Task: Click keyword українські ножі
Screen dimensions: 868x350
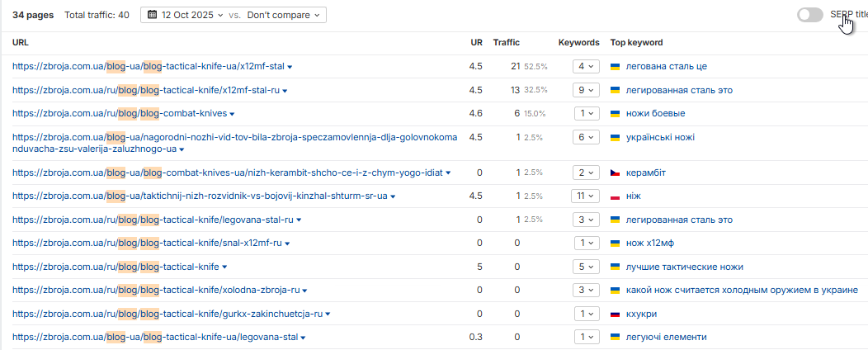Action: (660, 137)
